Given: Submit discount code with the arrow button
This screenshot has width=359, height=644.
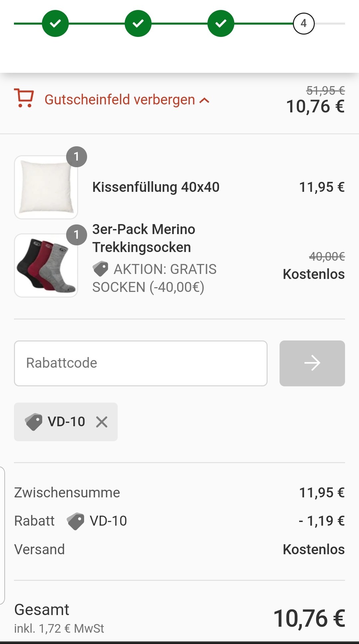Looking at the screenshot, I should tap(312, 363).
